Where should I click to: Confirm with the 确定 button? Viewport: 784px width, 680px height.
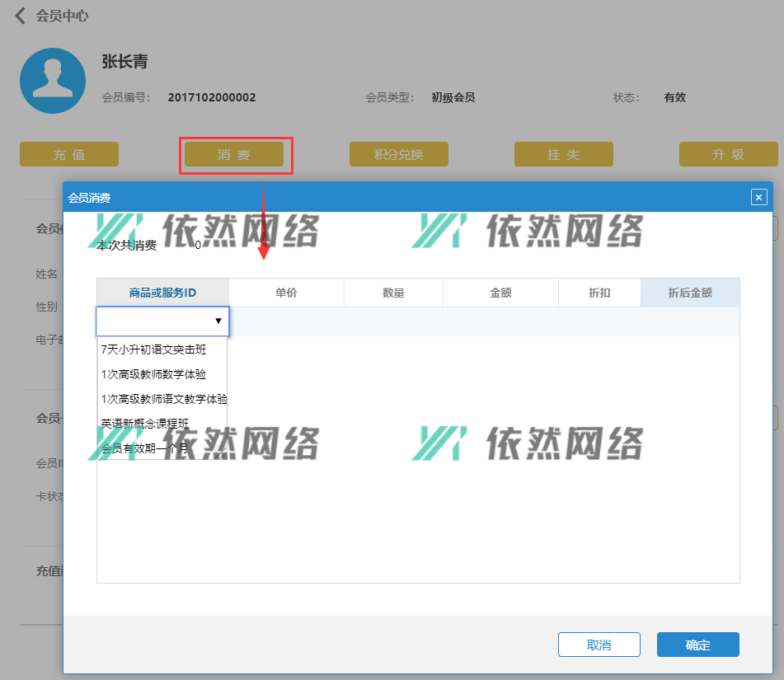pyautogui.click(x=697, y=645)
